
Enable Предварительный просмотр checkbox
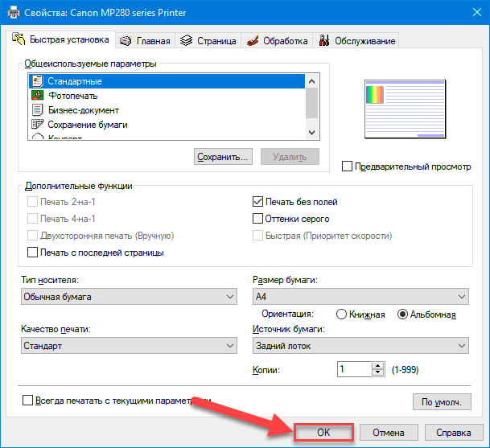point(347,166)
